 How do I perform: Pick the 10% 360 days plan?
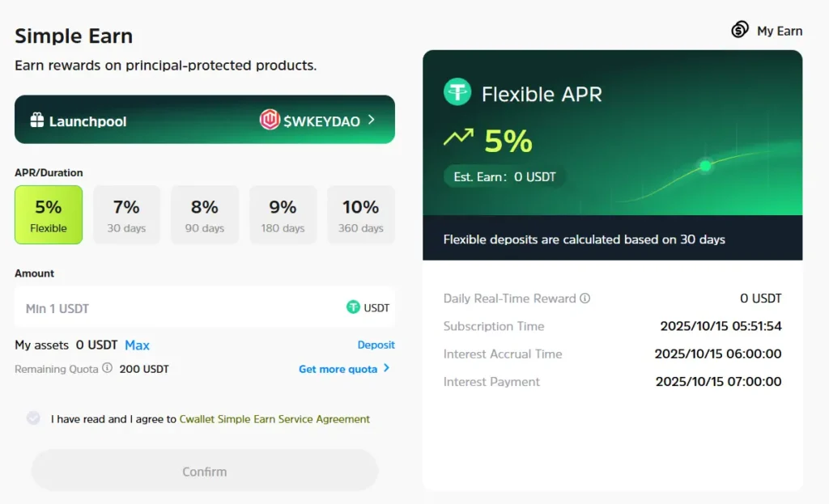click(x=360, y=214)
